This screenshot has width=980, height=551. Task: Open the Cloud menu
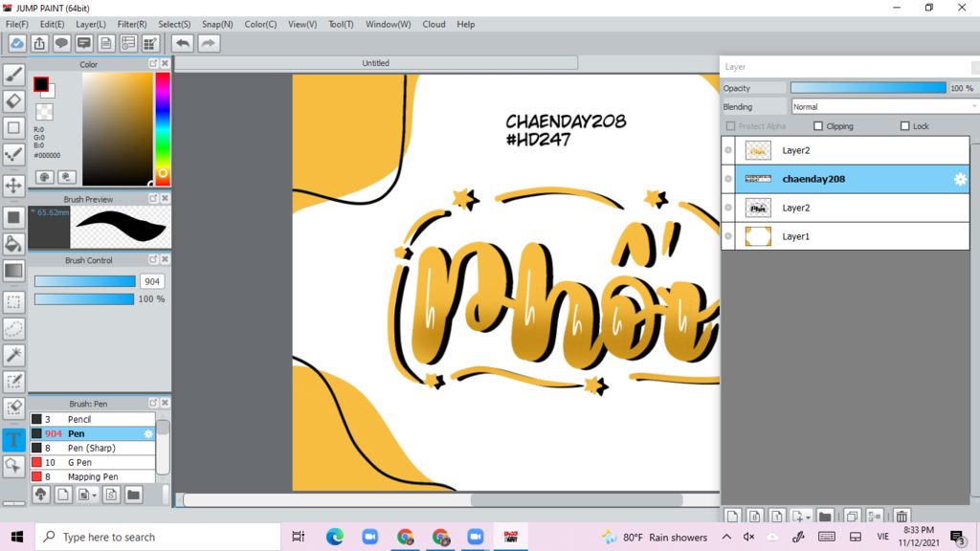[x=434, y=24]
